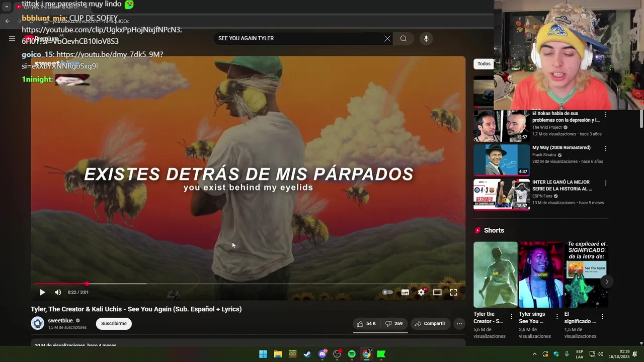The height and width of the screenshot is (362, 644).
Task: Click the magnifying glass search button
Action: [x=404, y=38]
